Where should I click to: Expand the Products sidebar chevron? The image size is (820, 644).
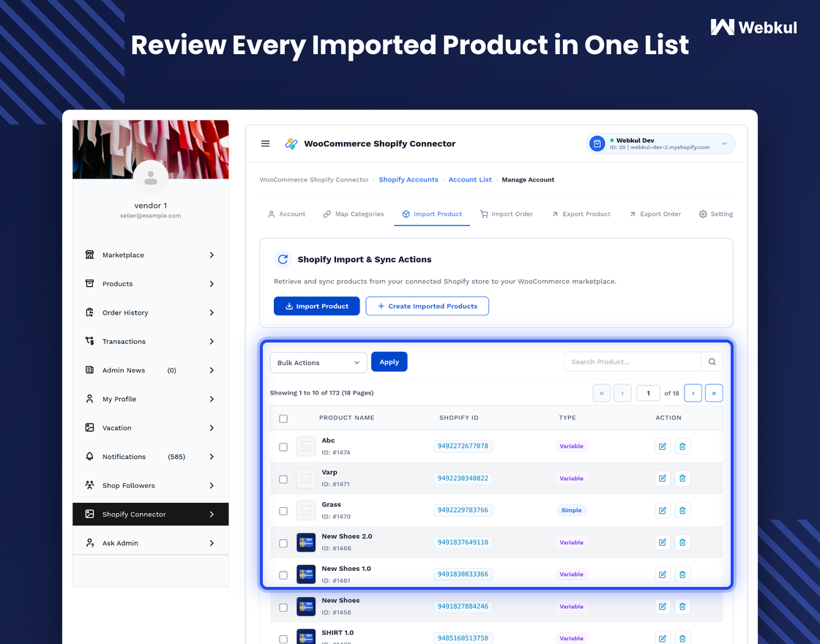click(x=212, y=283)
